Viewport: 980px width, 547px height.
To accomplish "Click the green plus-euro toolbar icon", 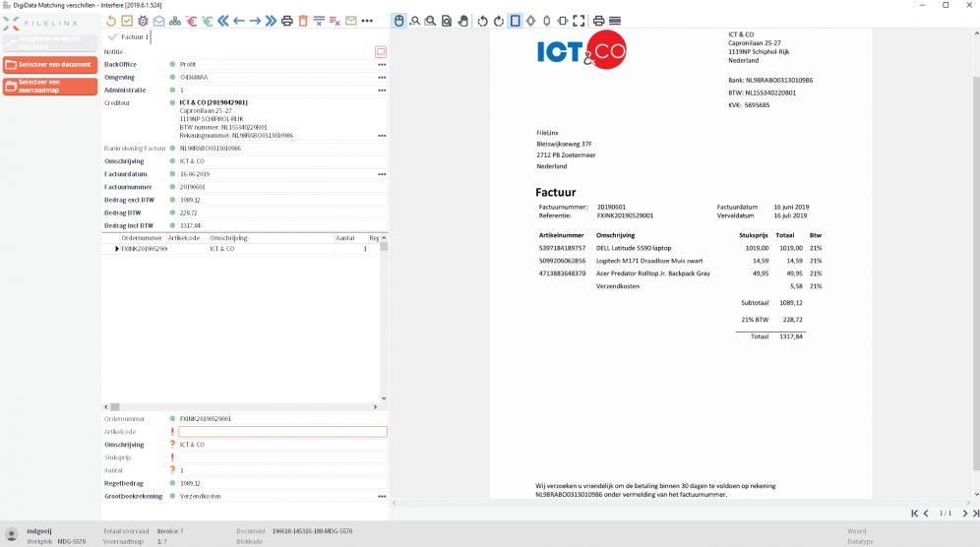I will click(x=207, y=21).
